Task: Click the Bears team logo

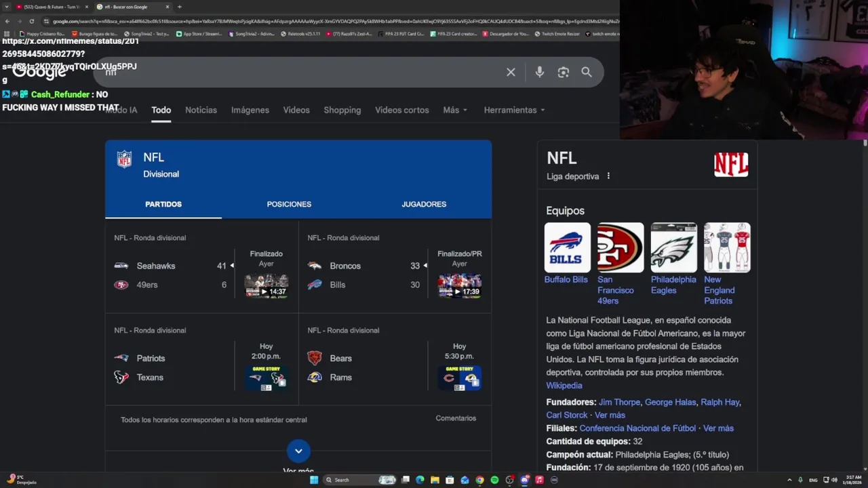Action: point(314,358)
